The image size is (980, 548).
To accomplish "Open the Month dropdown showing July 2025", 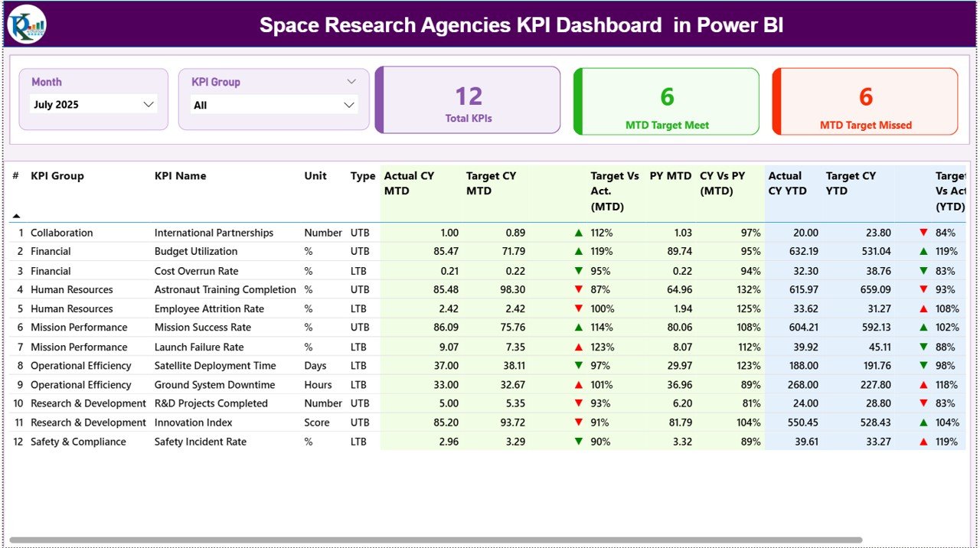I will [93, 104].
